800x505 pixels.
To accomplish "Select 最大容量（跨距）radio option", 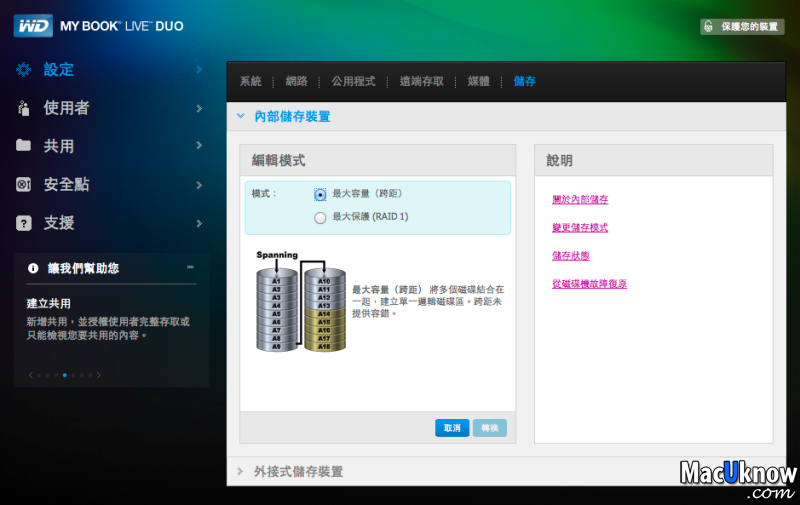I will [x=320, y=194].
